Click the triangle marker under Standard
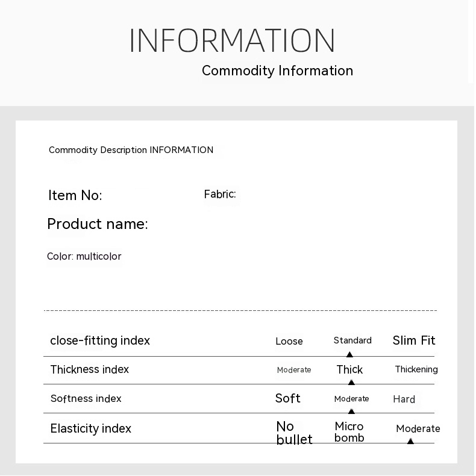 click(x=349, y=354)
